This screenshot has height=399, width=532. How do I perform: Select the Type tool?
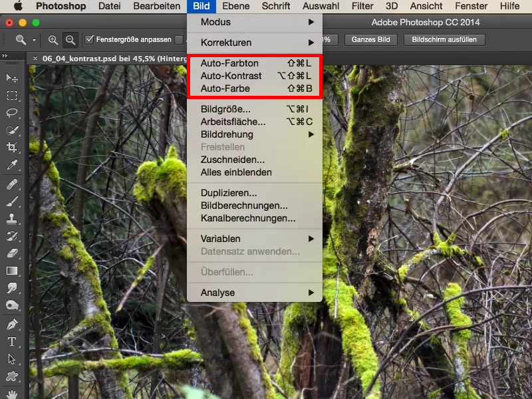(x=12, y=342)
